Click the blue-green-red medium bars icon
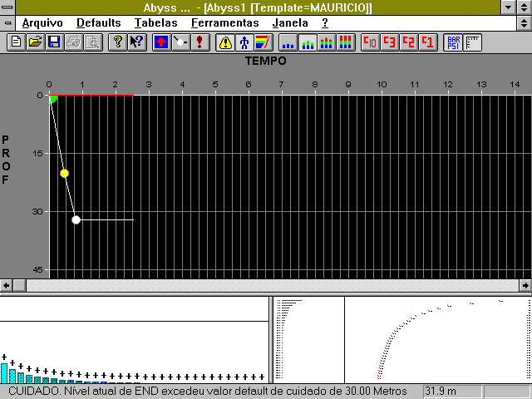The image size is (532, 399). (327, 42)
